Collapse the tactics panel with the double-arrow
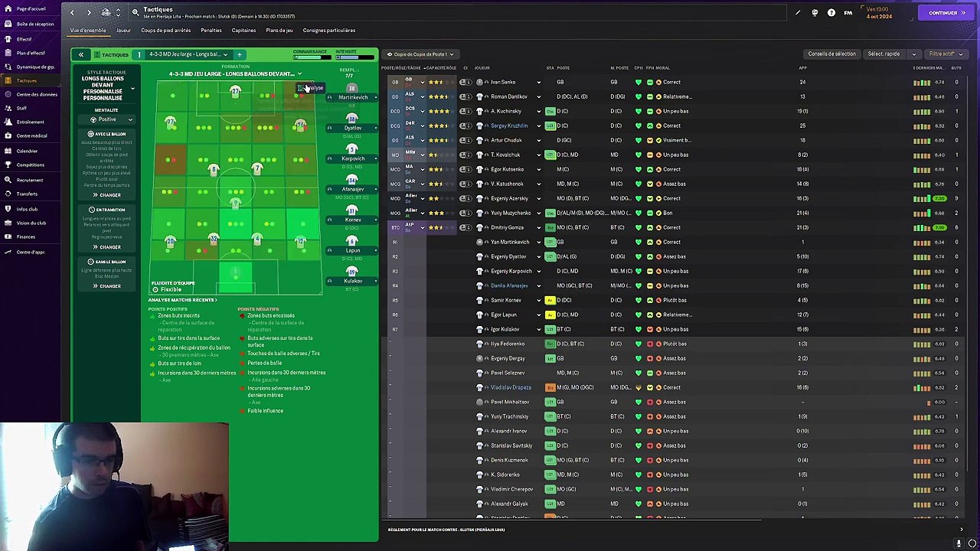This screenshot has width=980, height=551. [x=80, y=54]
